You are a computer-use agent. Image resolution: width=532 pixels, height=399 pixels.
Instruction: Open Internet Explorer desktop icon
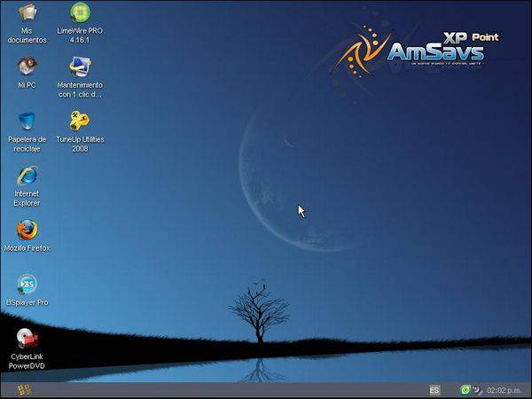27,176
